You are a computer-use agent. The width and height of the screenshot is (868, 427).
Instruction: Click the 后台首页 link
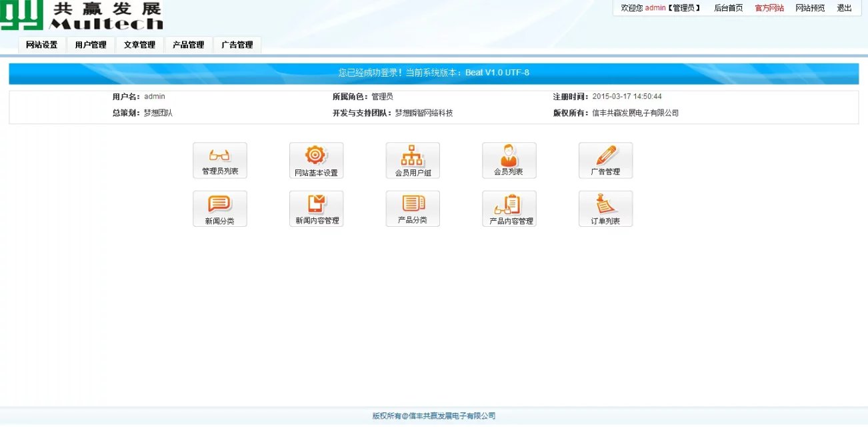coord(728,8)
